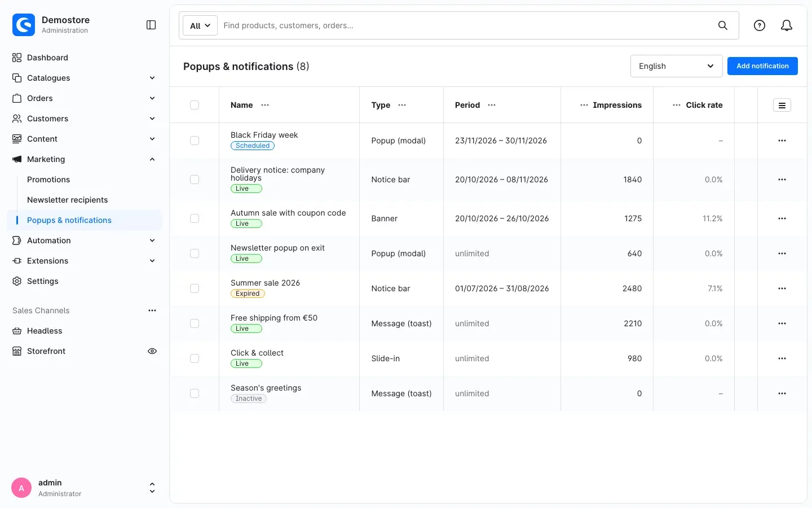Image resolution: width=812 pixels, height=508 pixels.
Task: Open the notifications bell icon
Action: tap(787, 25)
